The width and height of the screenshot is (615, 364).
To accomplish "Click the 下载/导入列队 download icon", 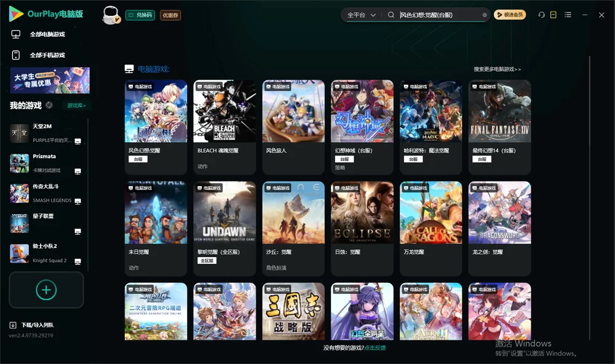I will coord(13,325).
